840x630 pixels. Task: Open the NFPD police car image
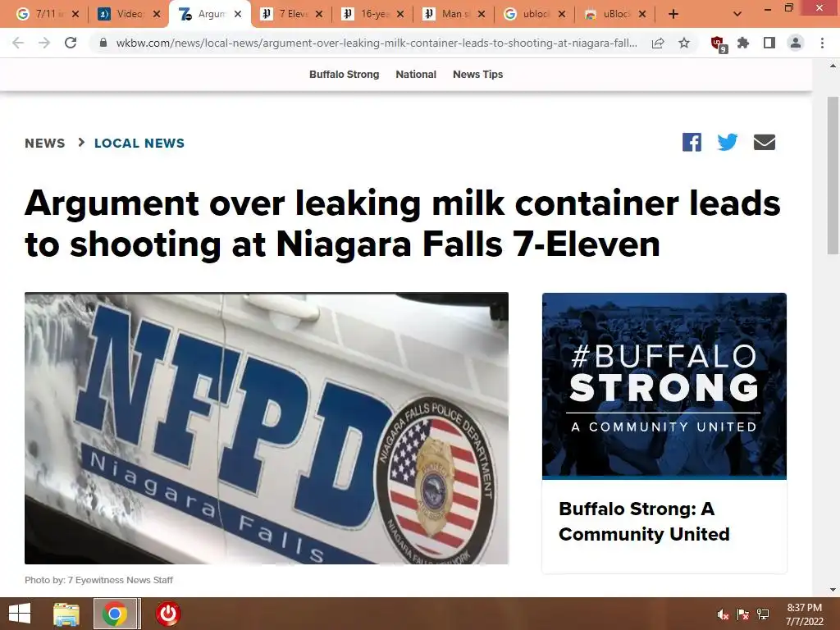[x=267, y=428]
